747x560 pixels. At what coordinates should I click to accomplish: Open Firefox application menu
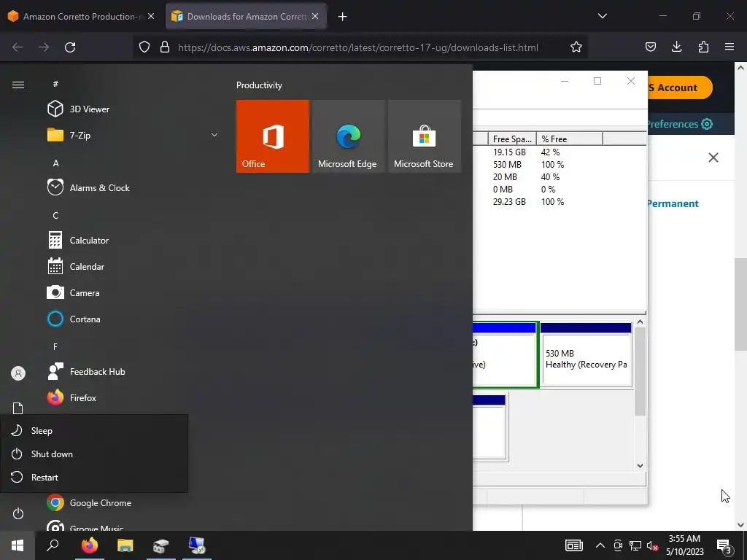click(729, 47)
